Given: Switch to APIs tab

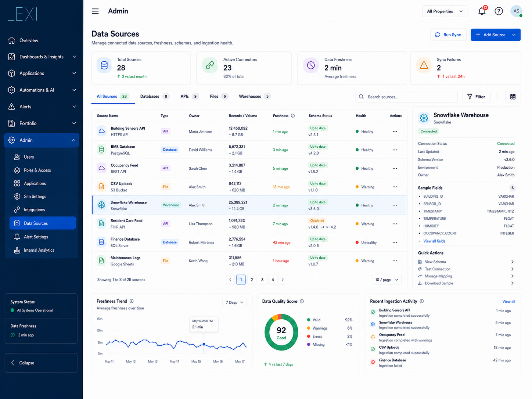Looking at the screenshot, I should click(189, 97).
